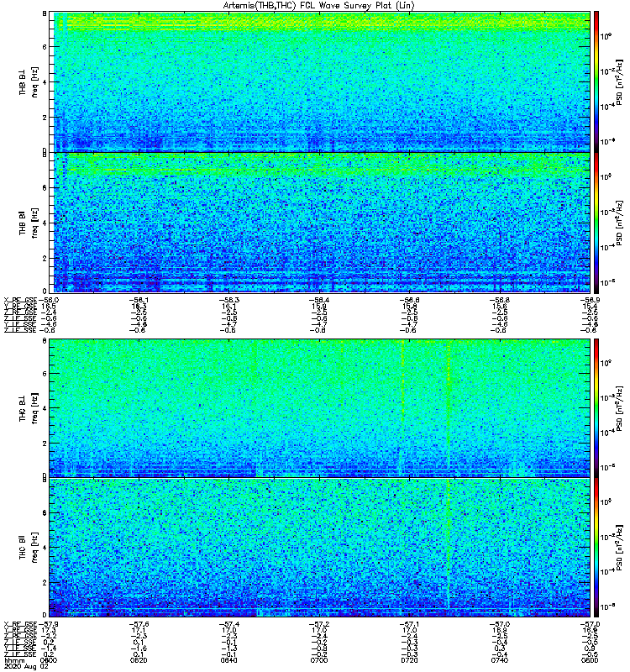
Task: Click the third panel's PSD color bar
Action: [597, 407]
